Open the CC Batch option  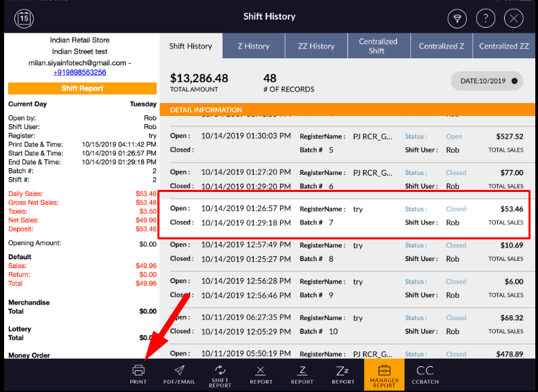pyautogui.click(x=425, y=374)
